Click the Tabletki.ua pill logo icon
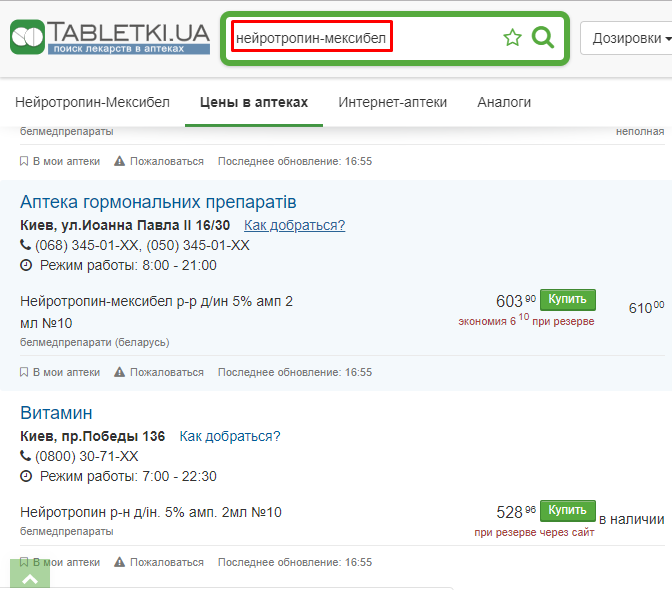Image resolution: width=672 pixels, height=590 pixels. (27, 37)
